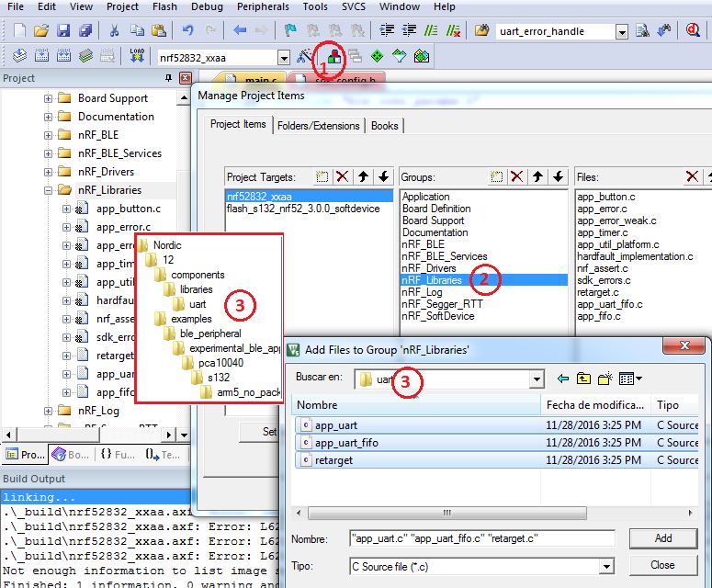Select flash_s132_nrf52_3.0.0_softdevice target
The width and height of the screenshot is (712, 588).
(x=303, y=209)
